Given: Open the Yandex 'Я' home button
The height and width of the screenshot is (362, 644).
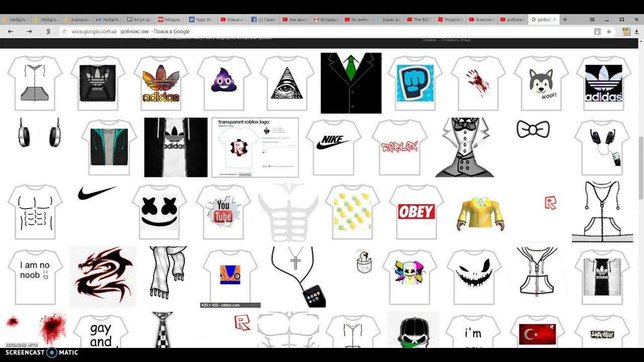Looking at the screenshot, I should 48,31.
